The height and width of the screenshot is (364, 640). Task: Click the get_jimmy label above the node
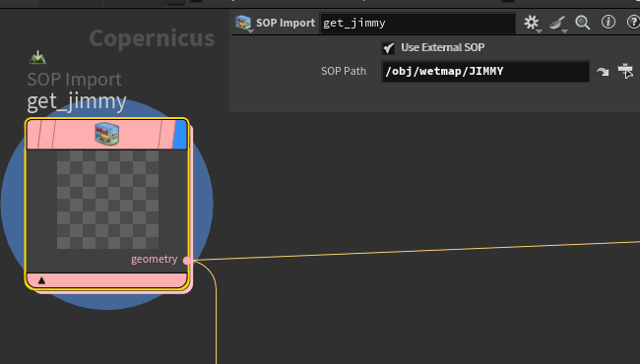tap(77, 101)
